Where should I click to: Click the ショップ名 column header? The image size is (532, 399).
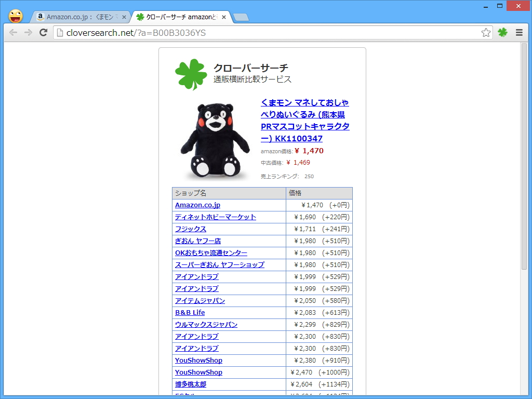pos(229,193)
